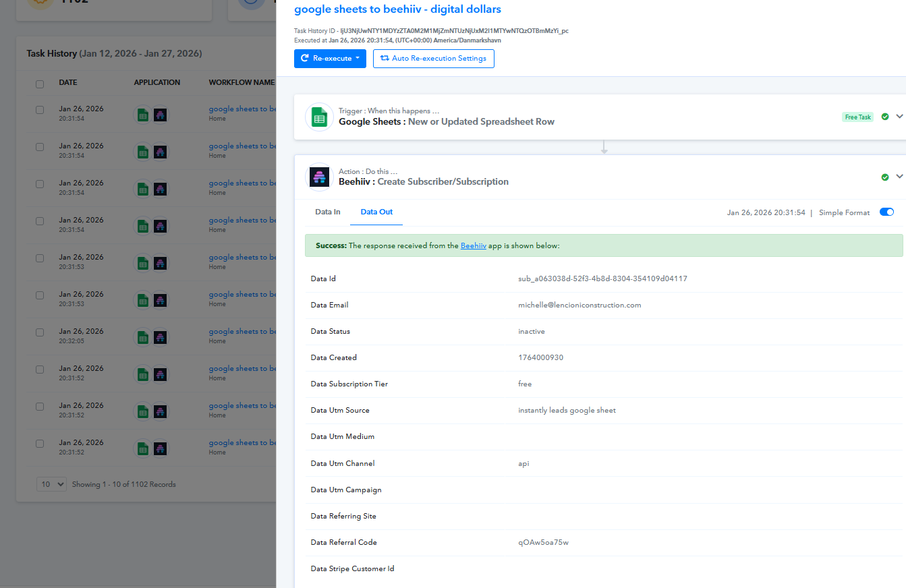The image size is (906, 588).
Task: Tick the checkbox of first task history row
Action: click(40, 110)
